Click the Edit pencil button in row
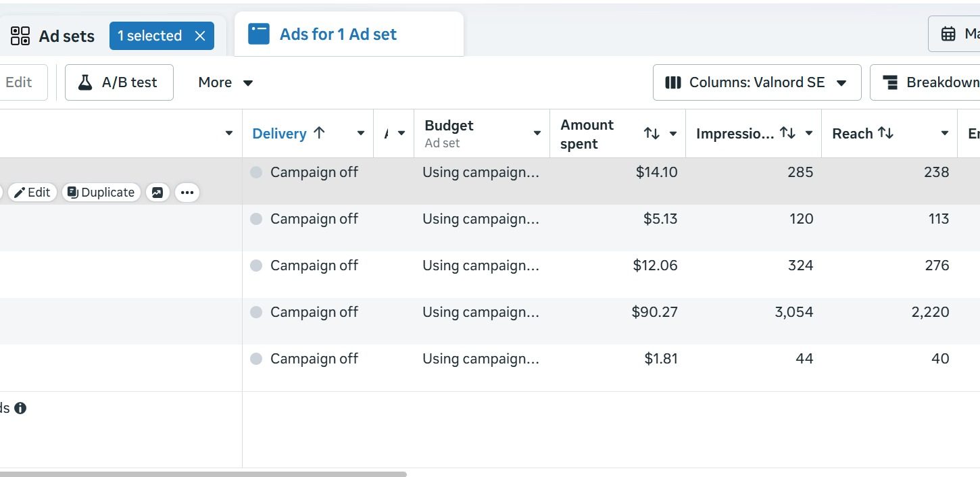This screenshot has height=477, width=980. coord(32,193)
